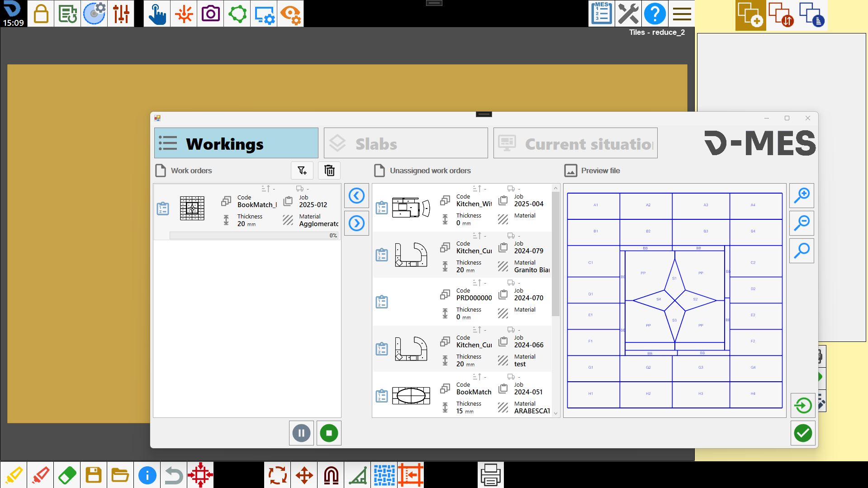Click the red swap slabs icon
The height and width of the screenshot is (488, 868).
(781, 15)
